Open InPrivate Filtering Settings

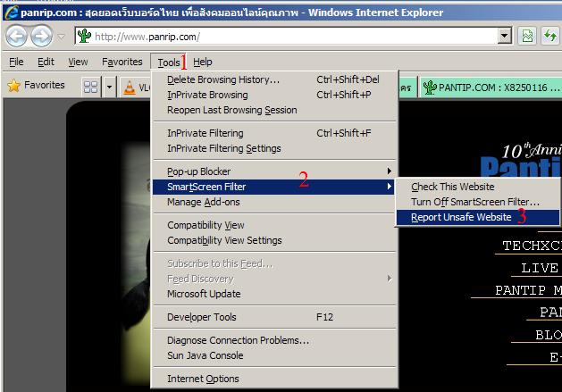click(274, 148)
